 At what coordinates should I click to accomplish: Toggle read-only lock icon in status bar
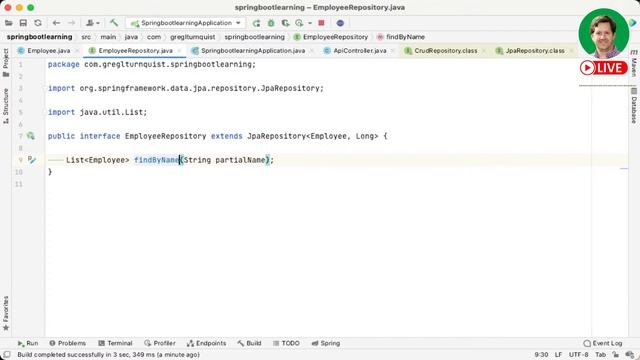click(x=616, y=355)
